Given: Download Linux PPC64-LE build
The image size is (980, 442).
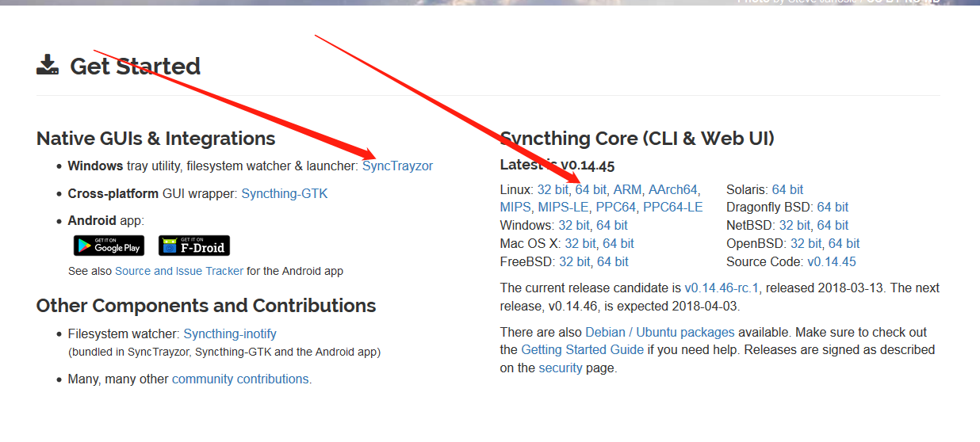Looking at the screenshot, I should tap(672, 208).
